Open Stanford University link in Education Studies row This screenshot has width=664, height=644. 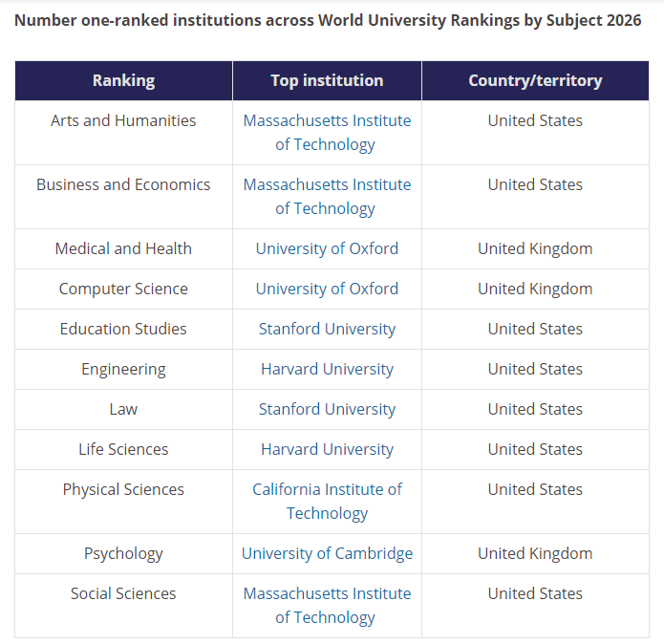(x=327, y=329)
